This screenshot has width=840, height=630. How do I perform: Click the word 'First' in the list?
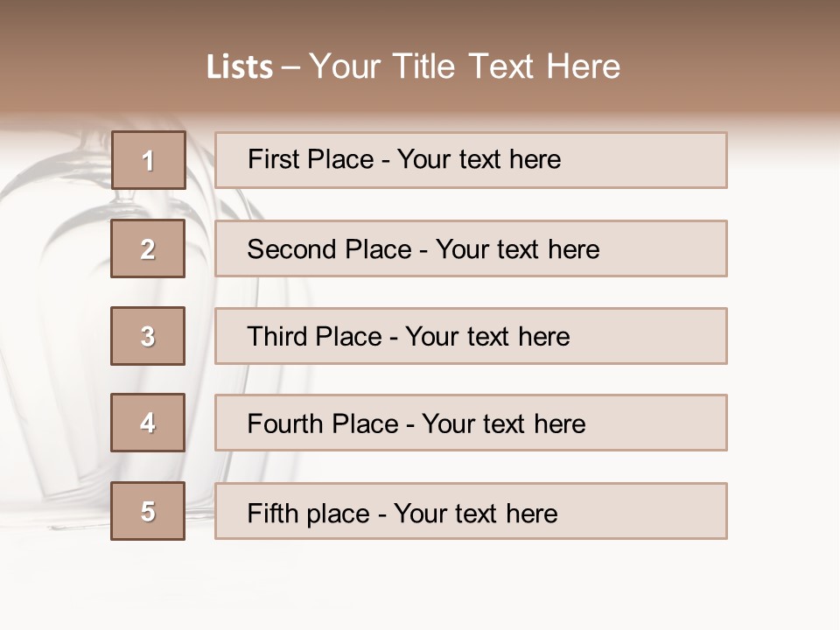pyautogui.click(x=273, y=159)
